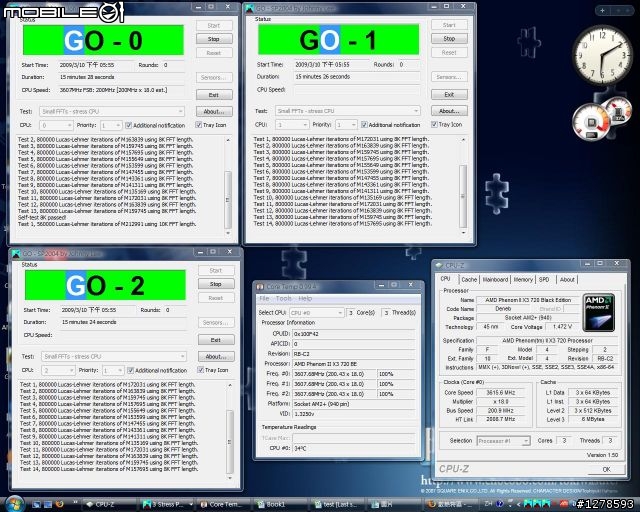Image resolution: width=640 pixels, height=512 pixels.
Task: Open test [Last s... taskbar button
Action: [x=336, y=504]
